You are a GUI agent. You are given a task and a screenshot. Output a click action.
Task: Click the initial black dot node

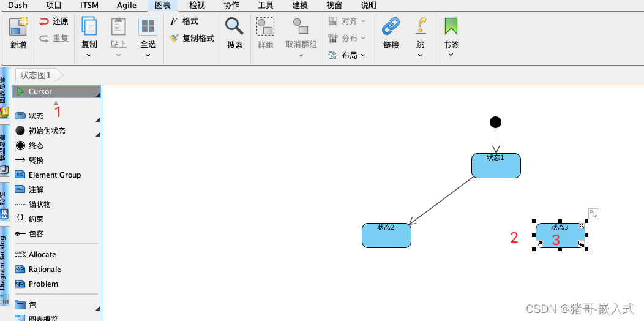coord(496,122)
